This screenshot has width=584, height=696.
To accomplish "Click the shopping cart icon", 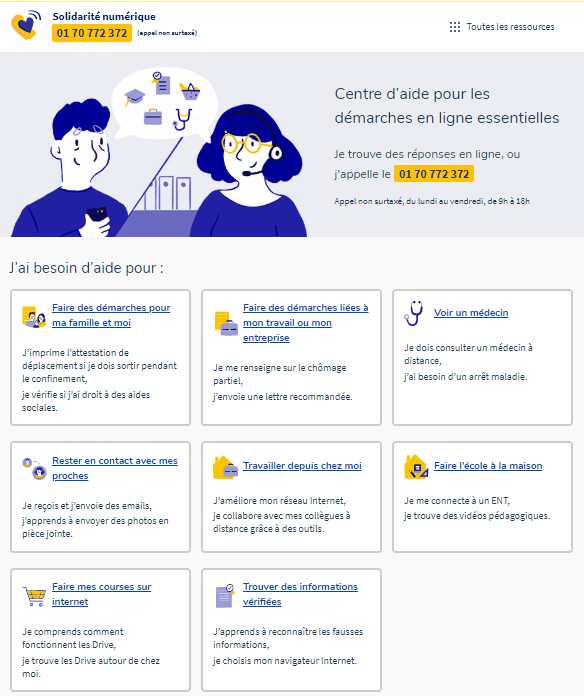I will click(x=34, y=596).
